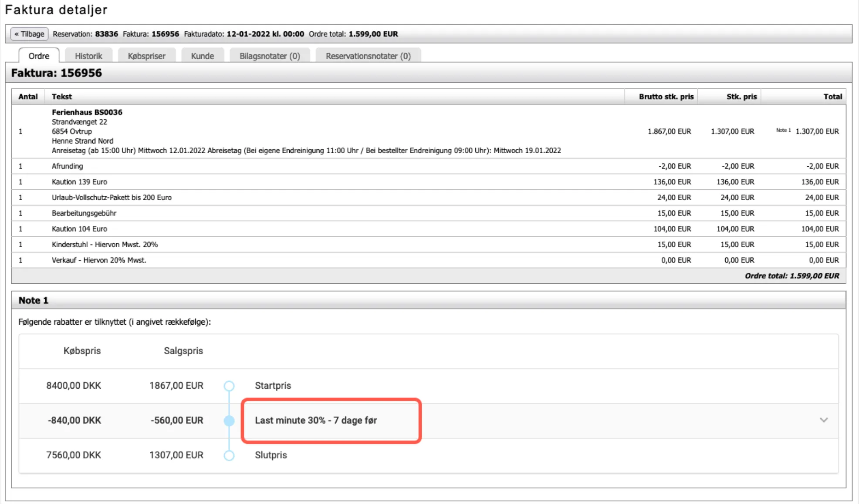Click the Tilbage back button

(29, 34)
